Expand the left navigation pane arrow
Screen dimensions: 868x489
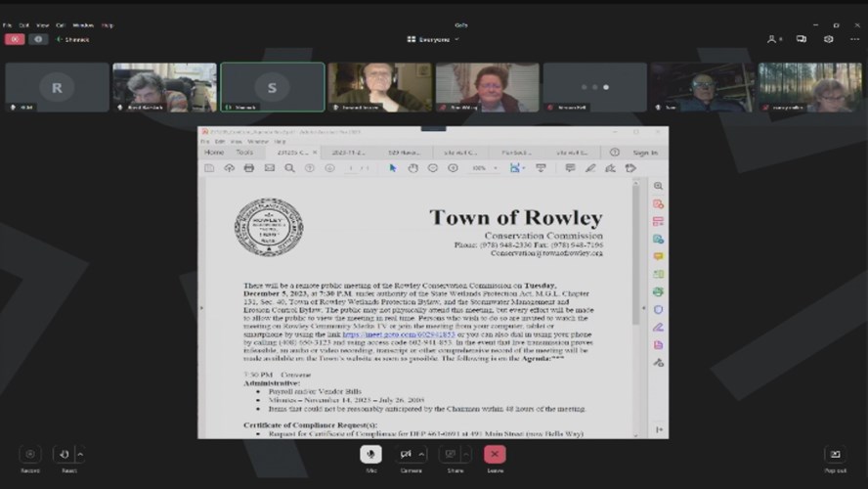pos(201,308)
